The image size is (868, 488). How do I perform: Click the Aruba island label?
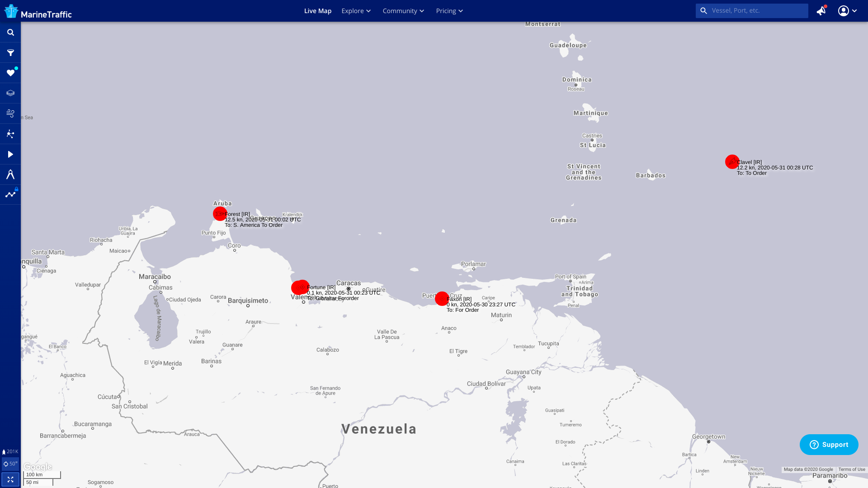tap(222, 203)
